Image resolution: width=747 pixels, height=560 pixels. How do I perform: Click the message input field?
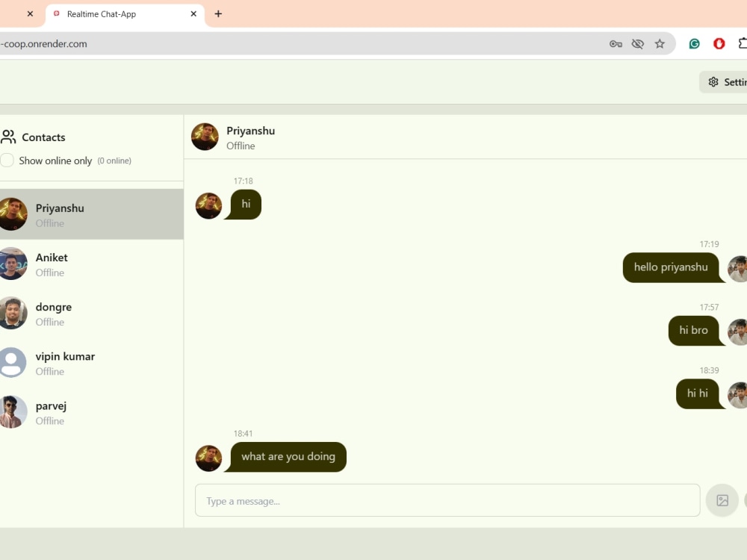click(x=447, y=500)
